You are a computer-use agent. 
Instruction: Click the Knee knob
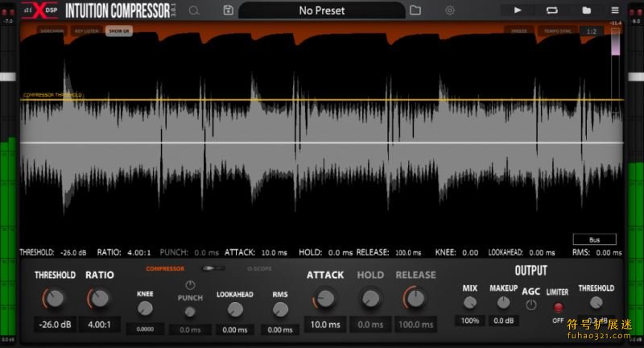pyautogui.click(x=145, y=309)
